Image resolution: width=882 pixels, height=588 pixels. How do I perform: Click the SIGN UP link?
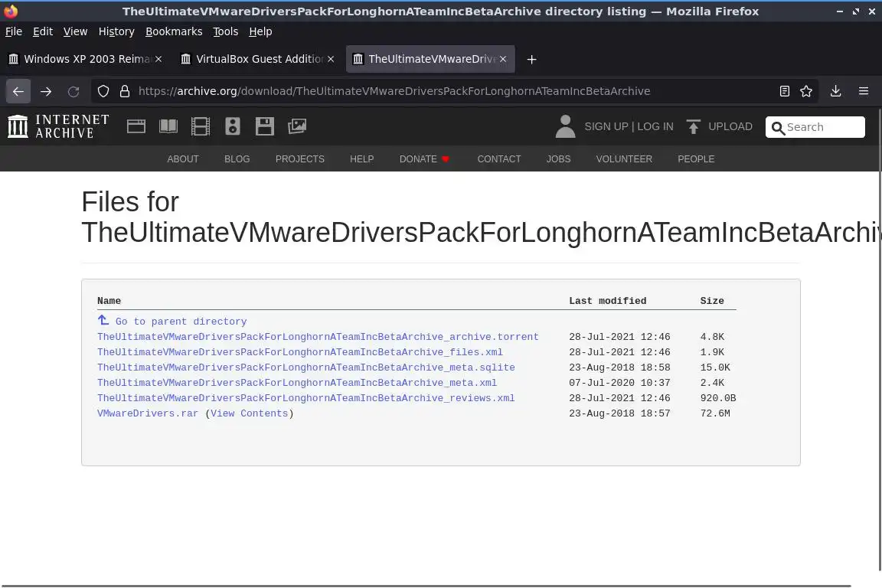[606, 126]
